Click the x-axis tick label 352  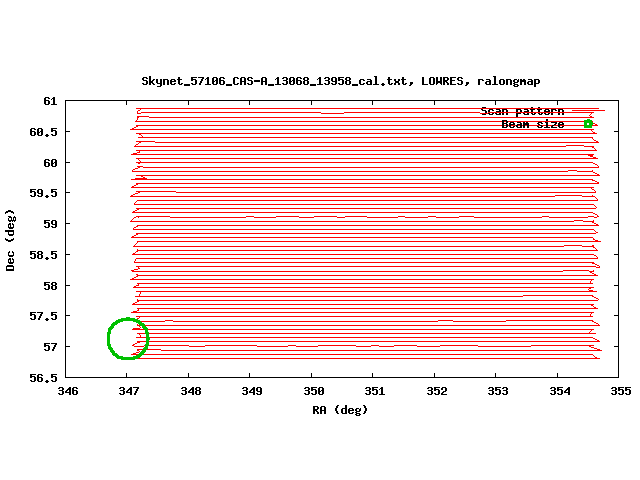click(437, 391)
